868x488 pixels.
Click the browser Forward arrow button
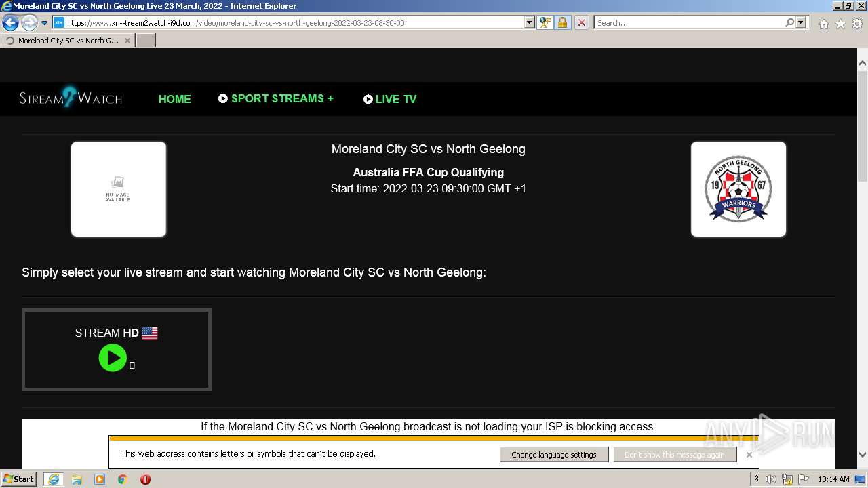tap(29, 23)
